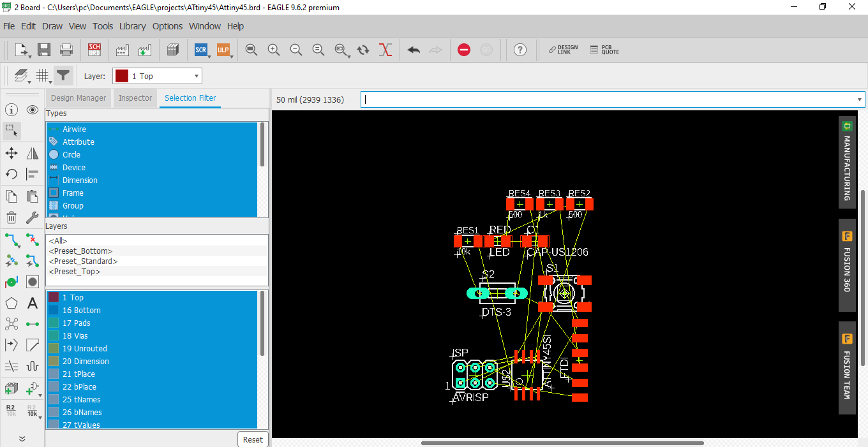Select the Mirror tool
Image resolution: width=868 pixels, height=447 pixels.
[x=33, y=153]
